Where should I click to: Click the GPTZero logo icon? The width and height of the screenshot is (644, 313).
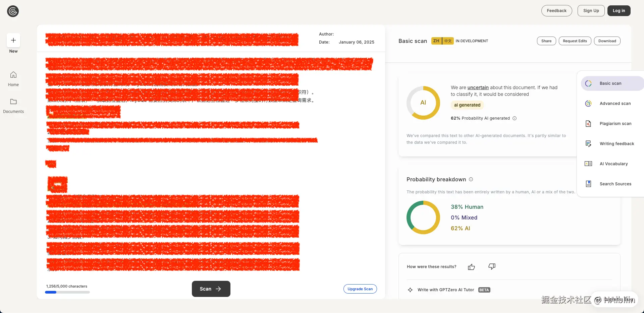pos(13,11)
